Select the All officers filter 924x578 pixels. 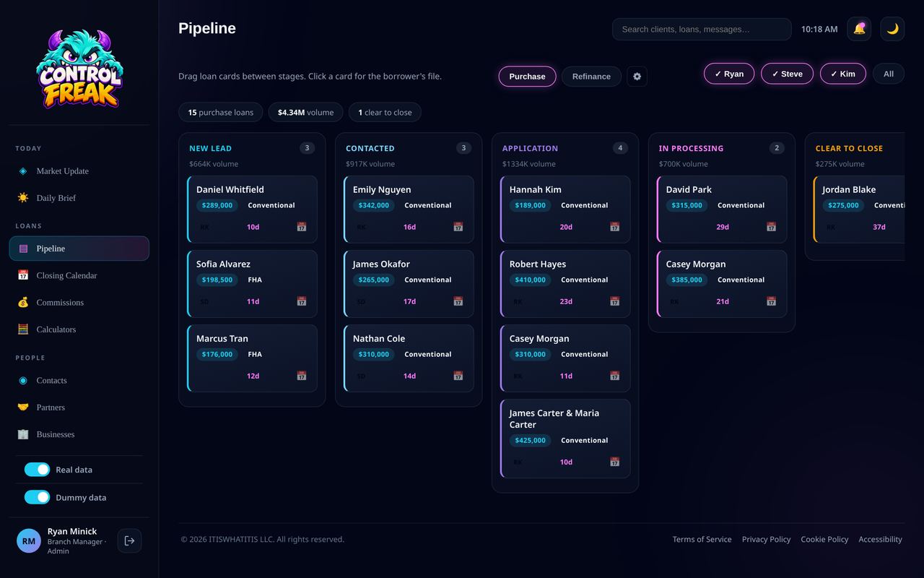889,74
